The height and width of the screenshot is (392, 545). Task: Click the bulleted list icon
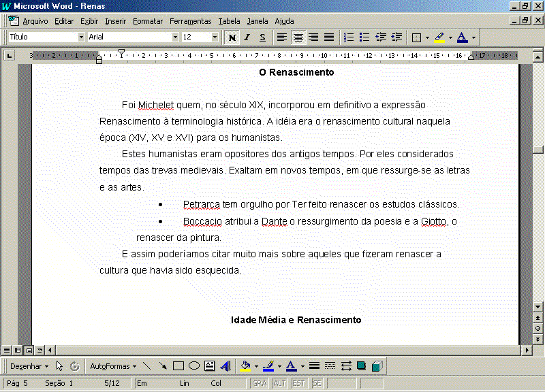[x=364, y=37]
